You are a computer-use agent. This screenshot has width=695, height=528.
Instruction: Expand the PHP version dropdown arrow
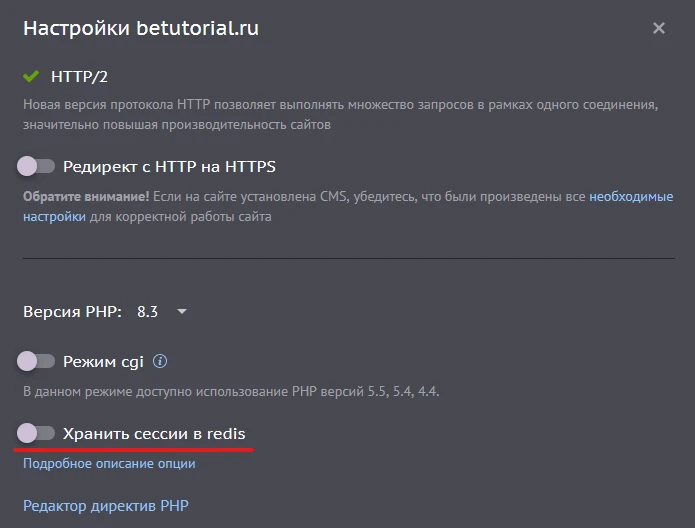[181, 312]
